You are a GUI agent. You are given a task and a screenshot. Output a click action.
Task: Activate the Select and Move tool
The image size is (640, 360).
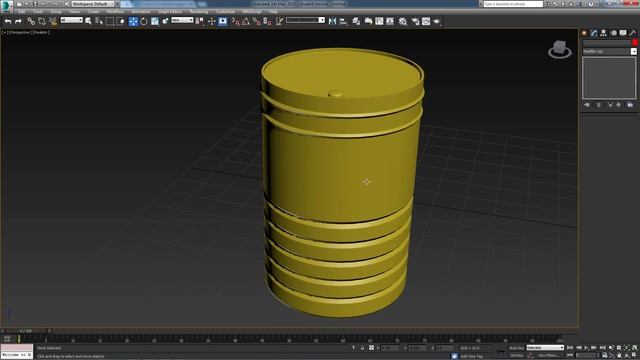pos(133,21)
